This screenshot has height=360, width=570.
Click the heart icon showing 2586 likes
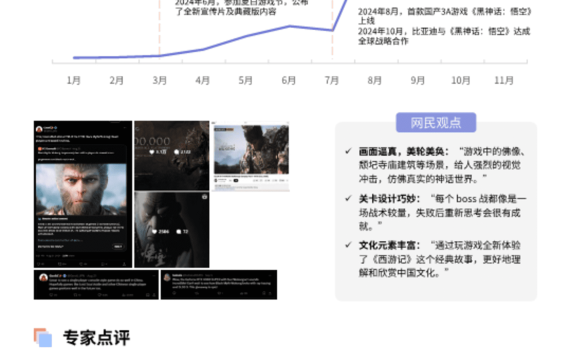point(154,232)
